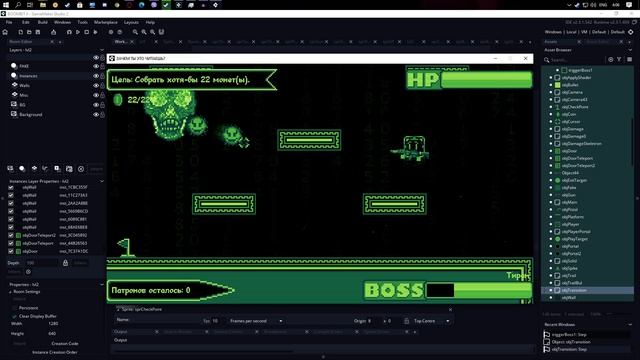This screenshot has width=640, height=360.
Task: Create new background layer icon
Action: point(10,169)
